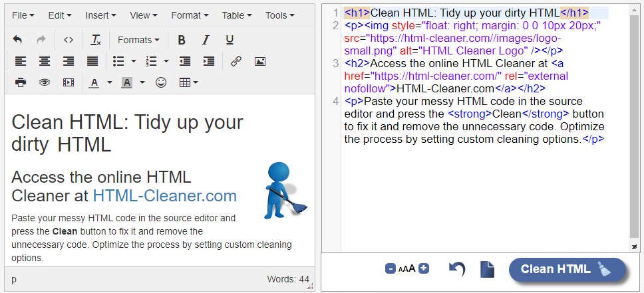
Task: Follow the HTML-Cleaner.com link in preview
Action: click(165, 196)
